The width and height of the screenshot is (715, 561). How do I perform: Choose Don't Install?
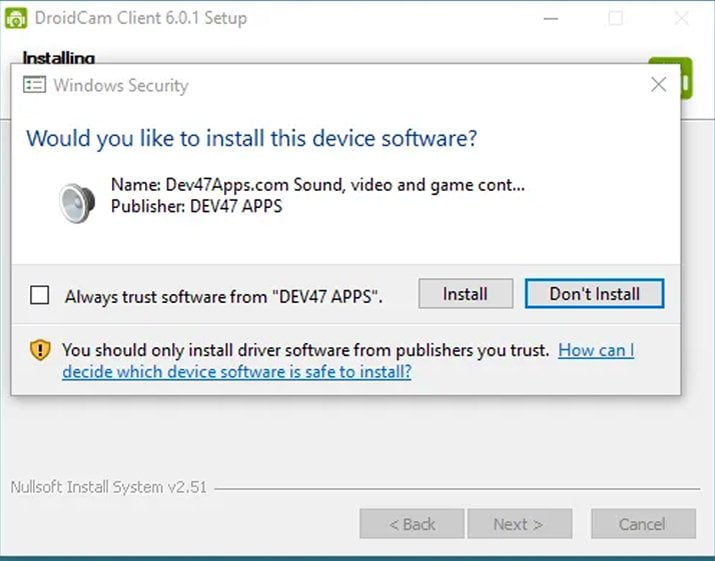tap(594, 294)
